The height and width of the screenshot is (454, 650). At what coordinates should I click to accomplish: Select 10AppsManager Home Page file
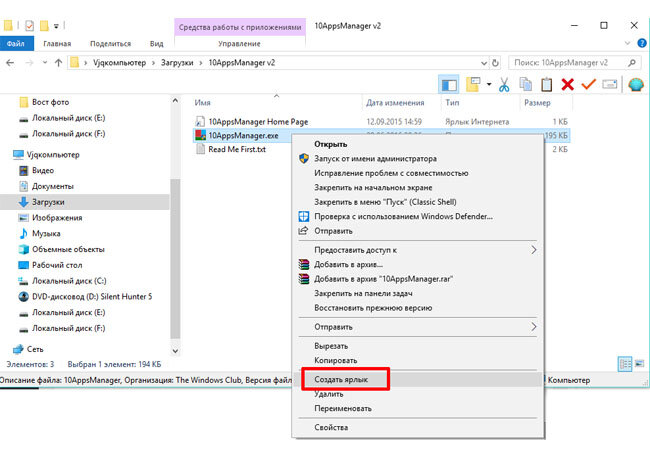coord(258,122)
